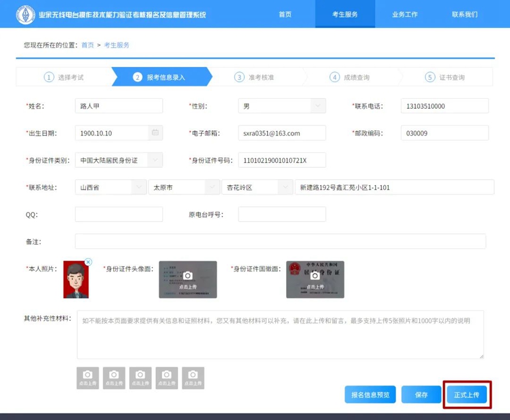Remove the uploaded 本人照片 with X icon

(88, 262)
